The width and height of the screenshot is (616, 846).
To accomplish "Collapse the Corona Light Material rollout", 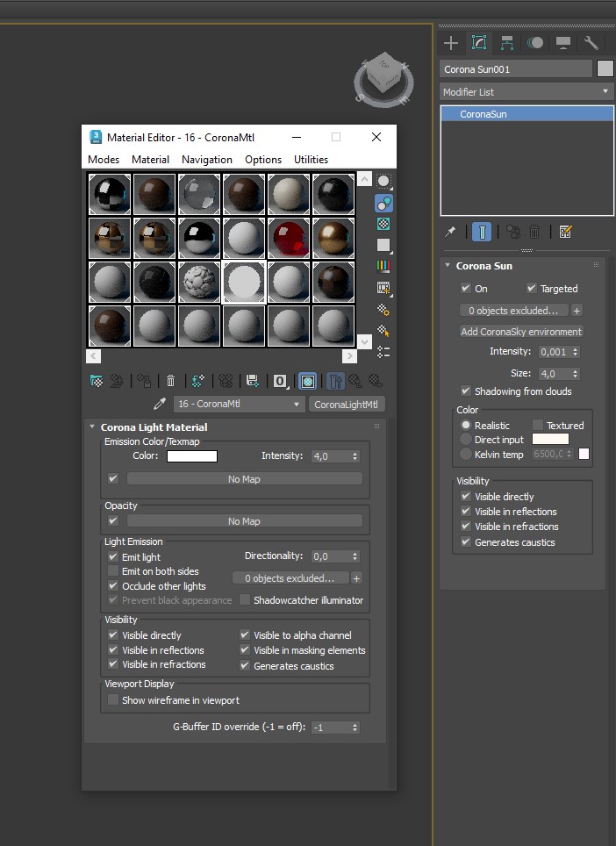I will pyautogui.click(x=92, y=427).
